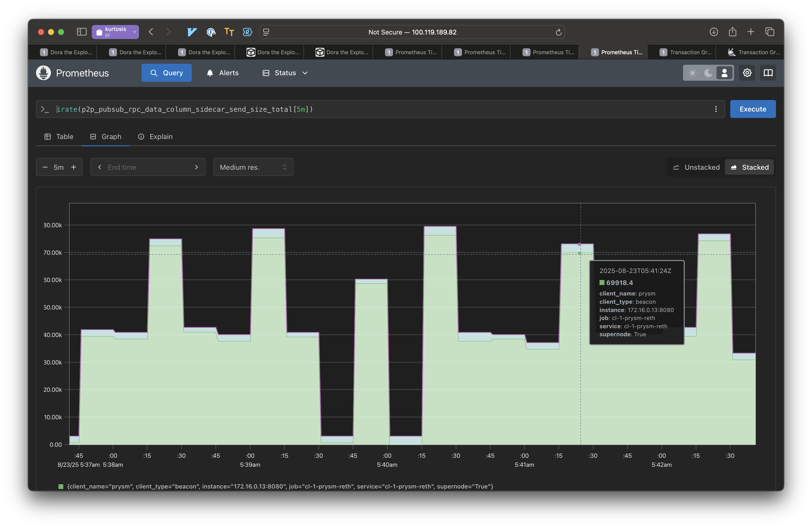
Task: Switch to the second Dora the Explo... tab
Action: 135,52
